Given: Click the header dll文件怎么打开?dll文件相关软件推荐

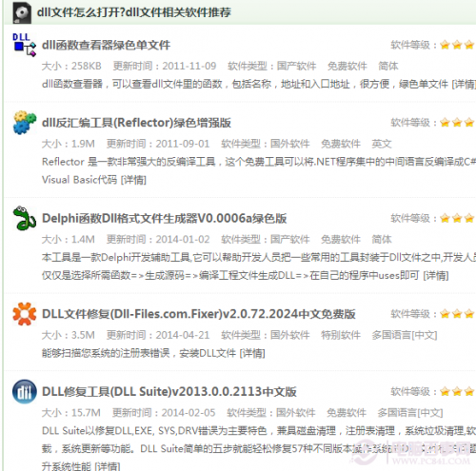Looking at the screenshot, I should tap(134, 12).
